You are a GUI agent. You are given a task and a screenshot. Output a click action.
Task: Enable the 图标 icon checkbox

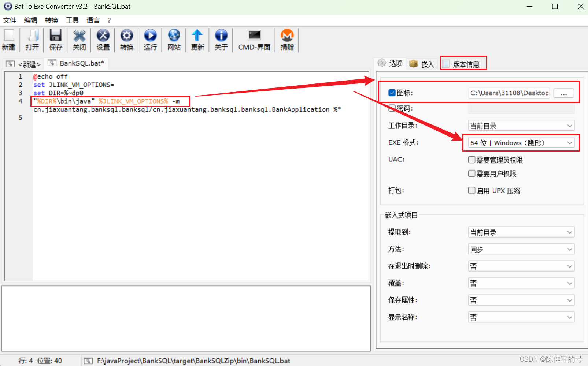(392, 93)
